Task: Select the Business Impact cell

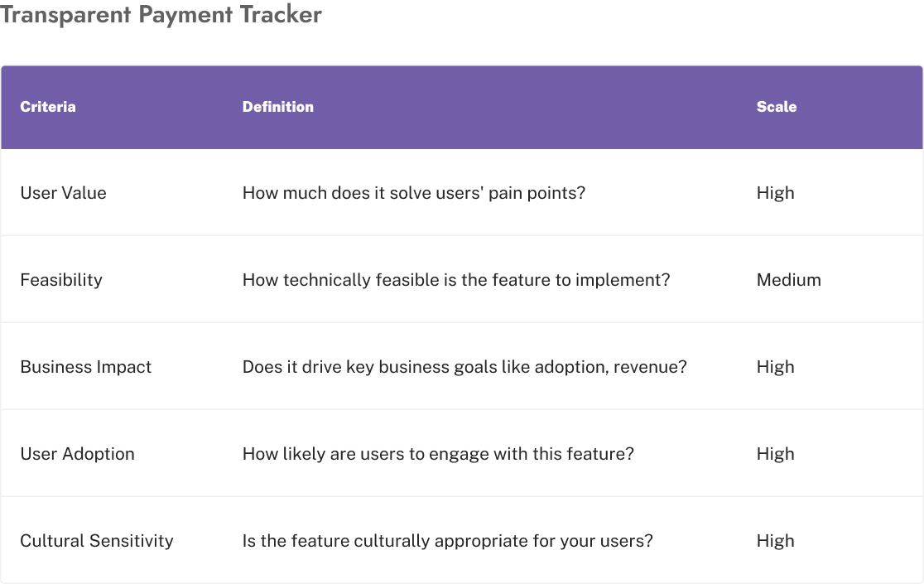Action: [x=86, y=367]
